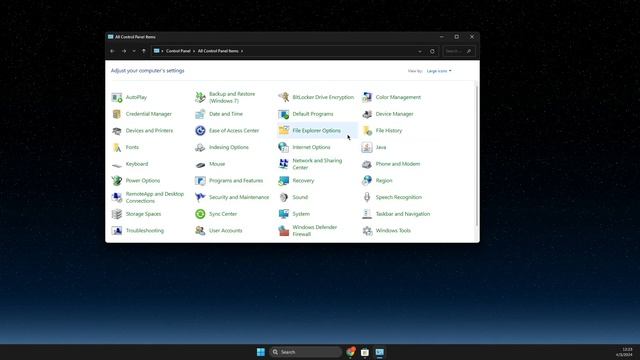This screenshot has width=640, height=360.
Task: Click the Keyboard icon
Action: point(117,164)
